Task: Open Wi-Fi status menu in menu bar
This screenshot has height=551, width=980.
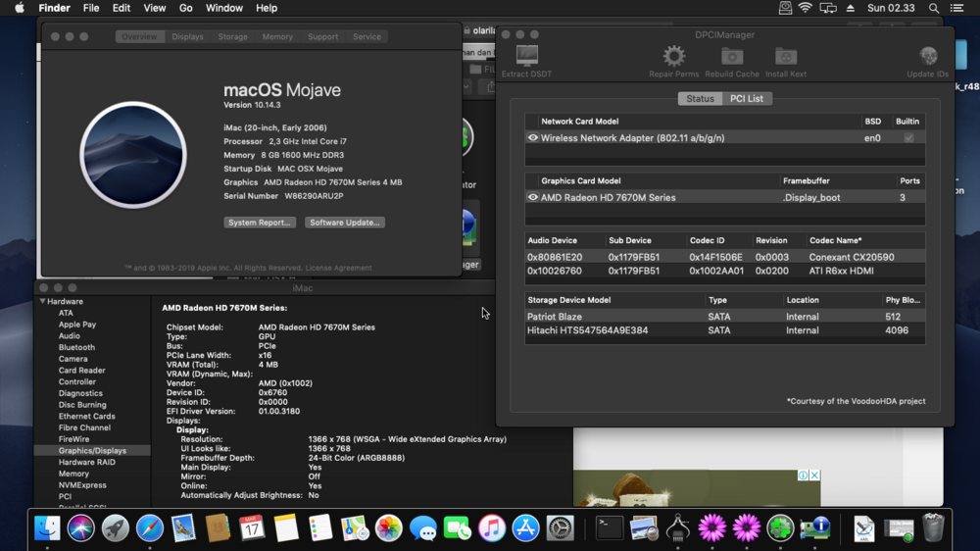Action: click(x=805, y=8)
